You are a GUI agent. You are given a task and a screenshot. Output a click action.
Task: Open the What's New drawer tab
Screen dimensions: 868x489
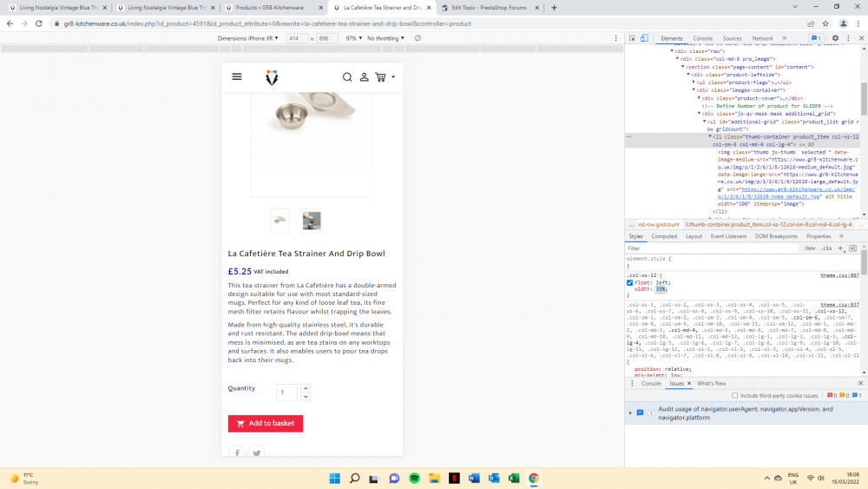point(712,383)
